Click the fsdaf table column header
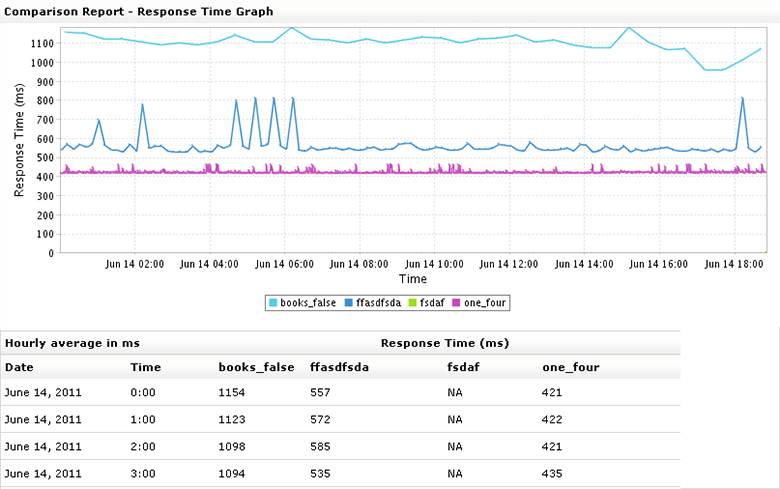This screenshot has height=489, width=780. tap(463, 367)
